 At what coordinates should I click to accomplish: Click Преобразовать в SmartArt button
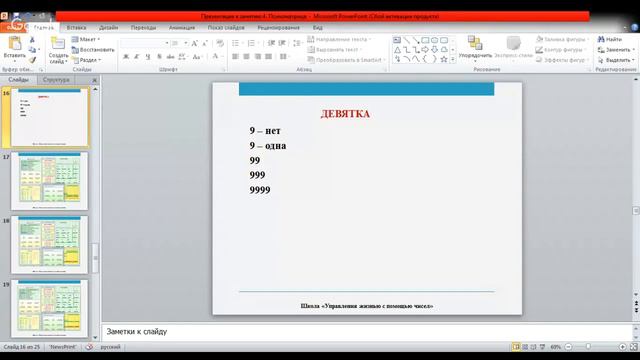pos(347,60)
